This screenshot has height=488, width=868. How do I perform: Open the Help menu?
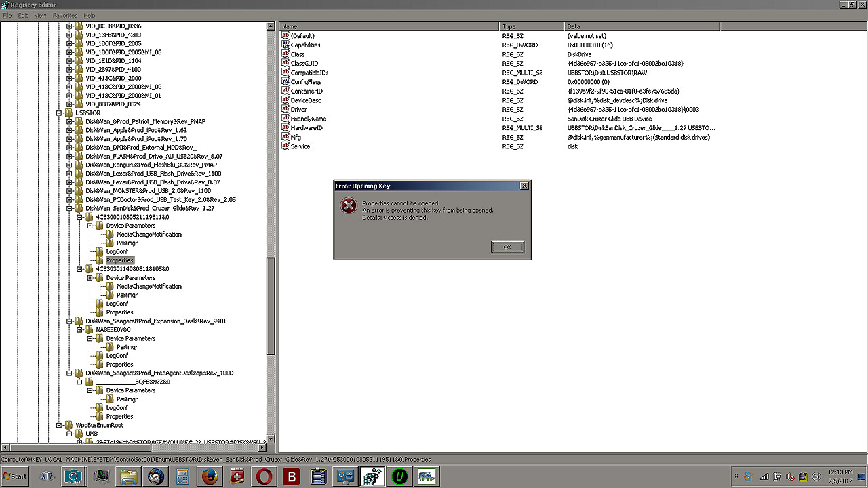[x=89, y=15]
